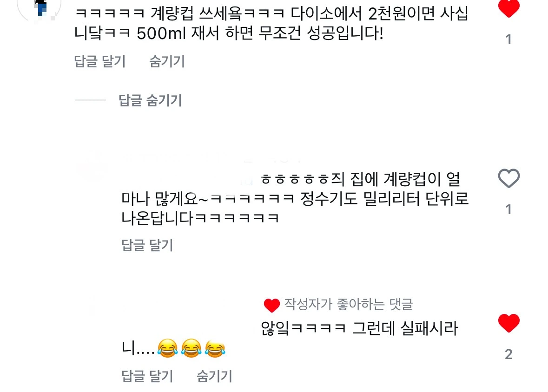This screenshot has height=392, width=548.
Task: Remove like from the 실패시라니 comment
Action: coord(508,323)
